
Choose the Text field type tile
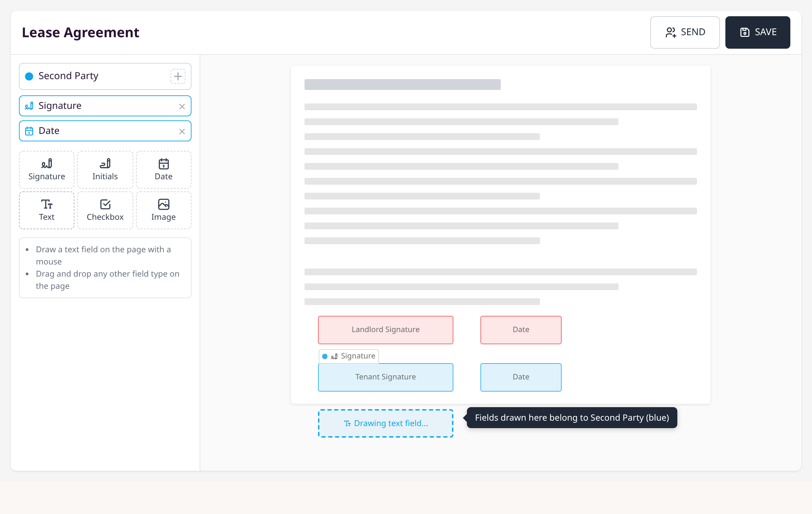47,210
